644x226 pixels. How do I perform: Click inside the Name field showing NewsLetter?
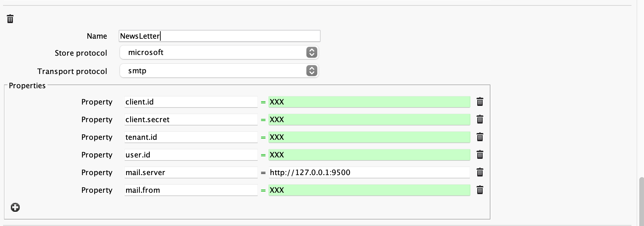[x=219, y=36]
